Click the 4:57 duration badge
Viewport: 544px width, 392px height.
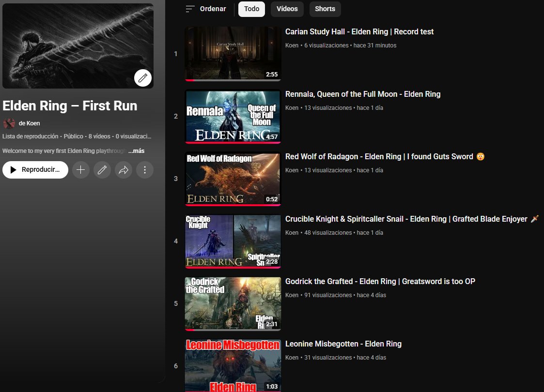272,136
